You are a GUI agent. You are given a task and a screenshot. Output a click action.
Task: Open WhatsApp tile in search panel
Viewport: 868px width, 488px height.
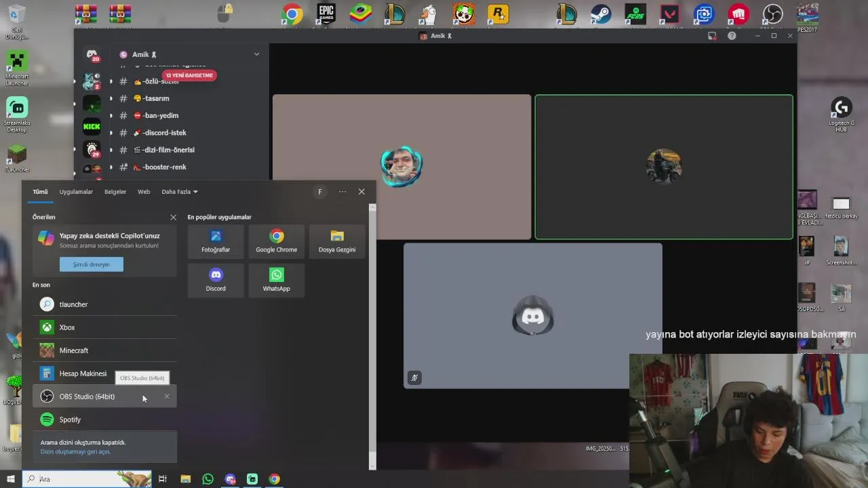[x=276, y=280]
